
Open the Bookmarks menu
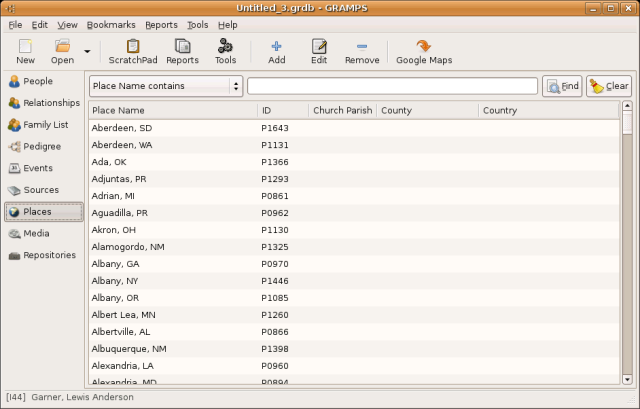pyautogui.click(x=109, y=24)
